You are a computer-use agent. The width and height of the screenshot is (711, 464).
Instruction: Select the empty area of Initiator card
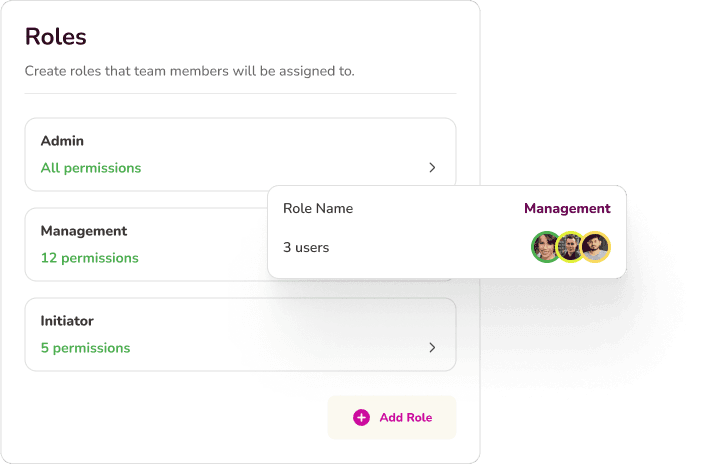(x=272, y=334)
